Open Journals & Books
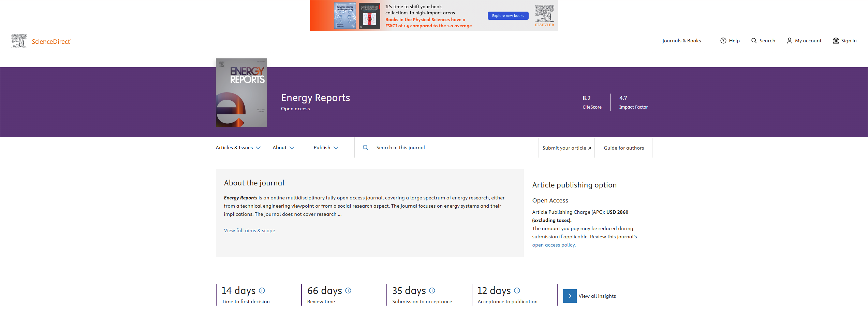 pos(681,41)
